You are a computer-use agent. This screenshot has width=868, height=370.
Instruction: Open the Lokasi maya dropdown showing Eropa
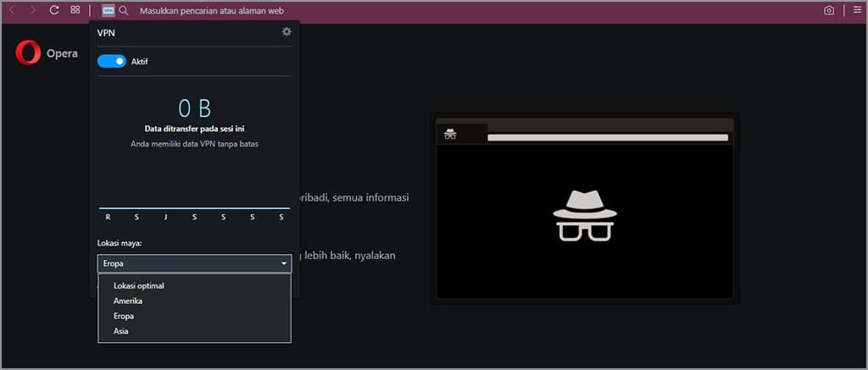(x=194, y=263)
